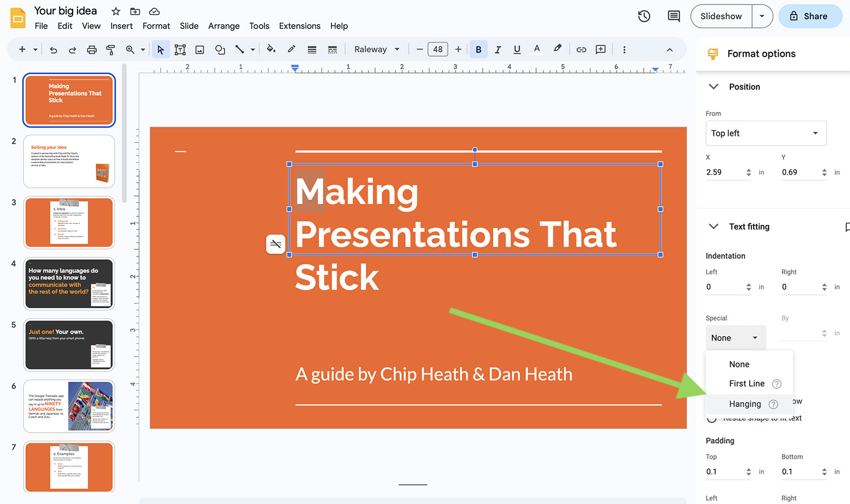The image size is (850, 504).
Task: Collapse the Position section
Action: (x=713, y=87)
